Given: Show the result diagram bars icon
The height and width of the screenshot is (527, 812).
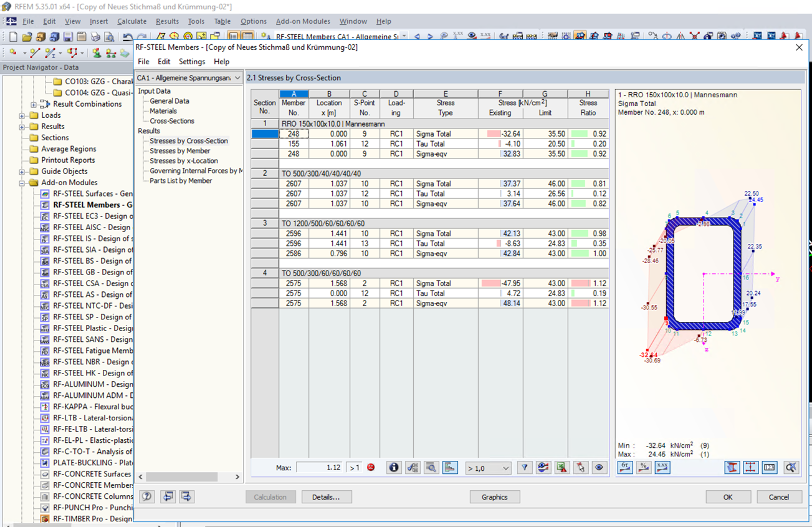Looking at the screenshot, I should click(450, 468).
